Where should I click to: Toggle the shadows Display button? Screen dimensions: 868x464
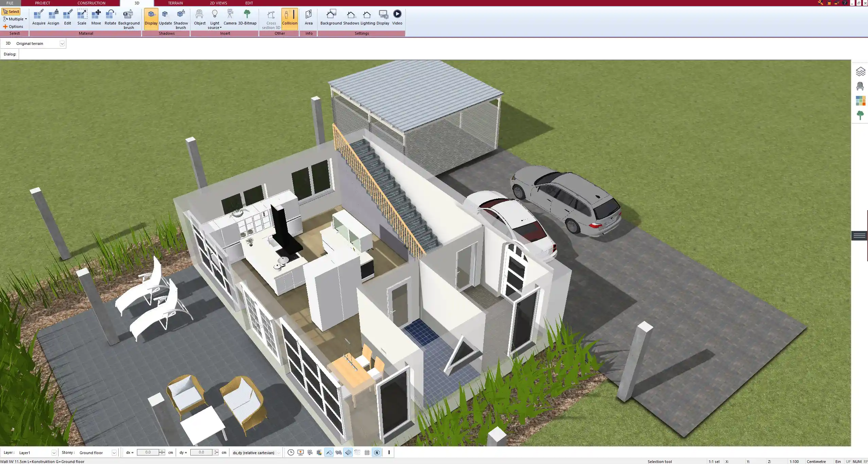[x=151, y=19]
